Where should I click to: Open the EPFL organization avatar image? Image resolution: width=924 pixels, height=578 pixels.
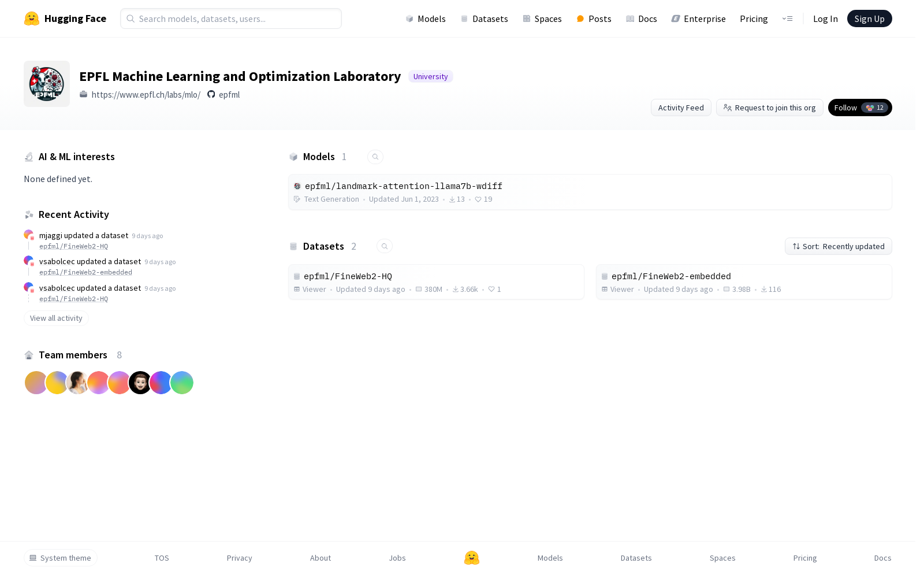point(47,84)
